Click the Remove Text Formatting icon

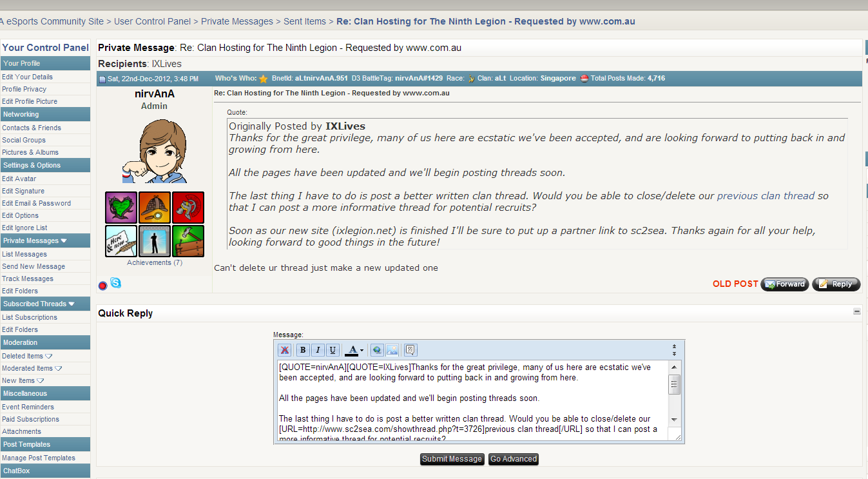coord(285,350)
